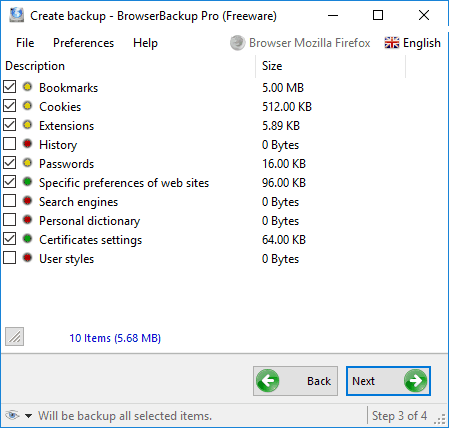Click the yellow status dot beside Passwords
This screenshot has width=449, height=428.
(27, 163)
